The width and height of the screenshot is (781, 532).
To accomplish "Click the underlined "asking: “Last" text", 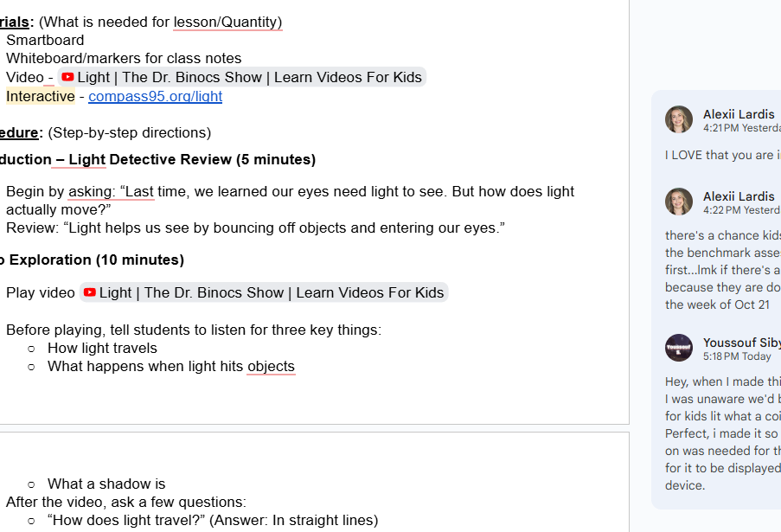I will coord(112,191).
